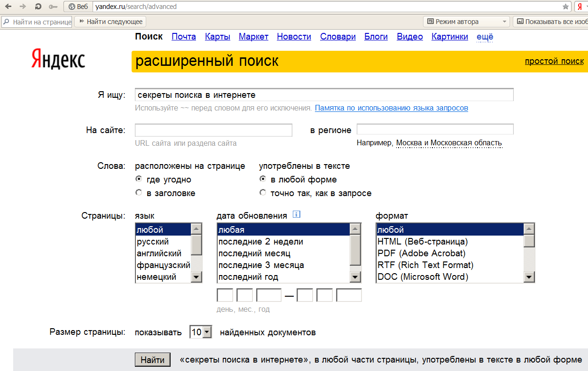Select последние 2 недели in date list
The image size is (588, 371).
tap(283, 242)
